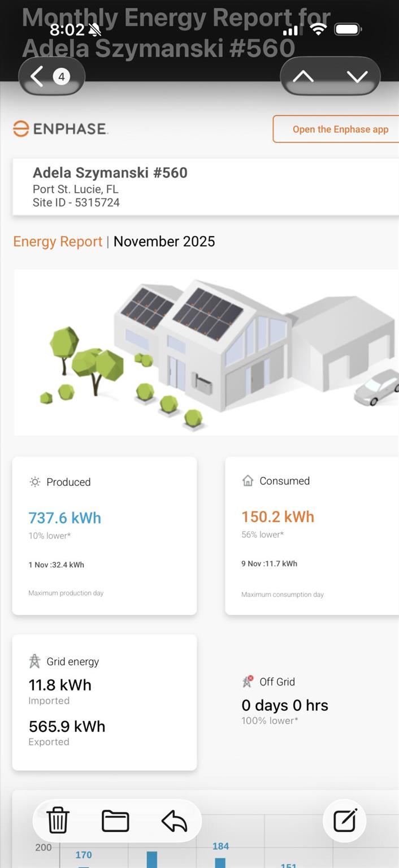The height and width of the screenshot is (868, 399).
Task: Select the Energy Report heading link
Action: click(58, 241)
